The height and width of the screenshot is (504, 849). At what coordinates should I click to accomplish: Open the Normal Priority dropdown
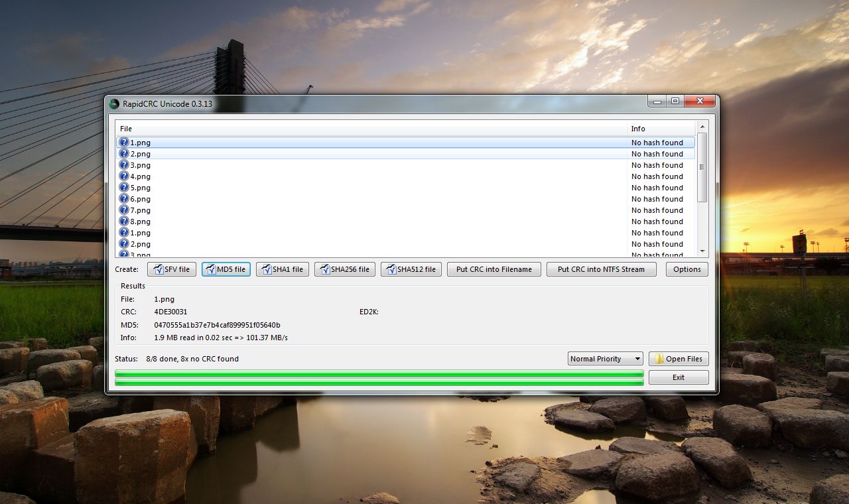606,359
